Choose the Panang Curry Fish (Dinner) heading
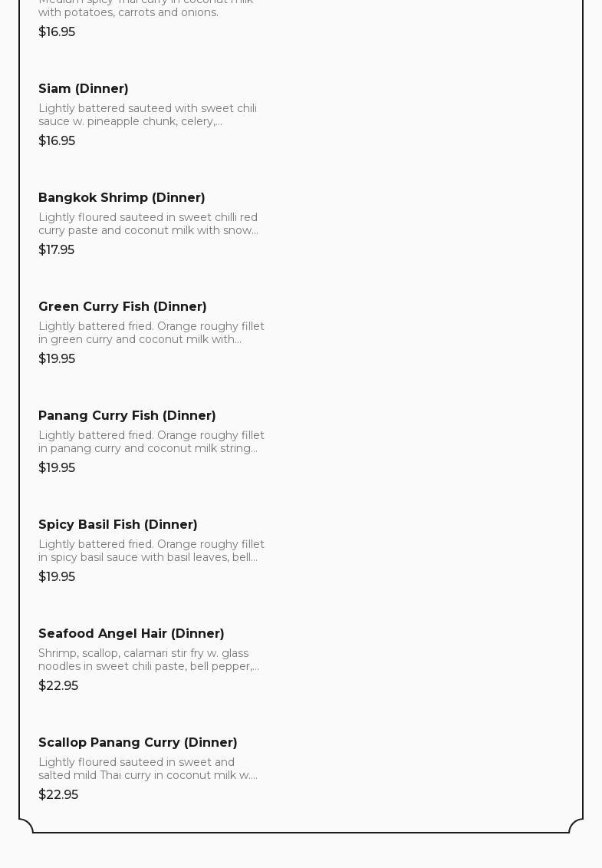The width and height of the screenshot is (602, 868). coord(127,416)
